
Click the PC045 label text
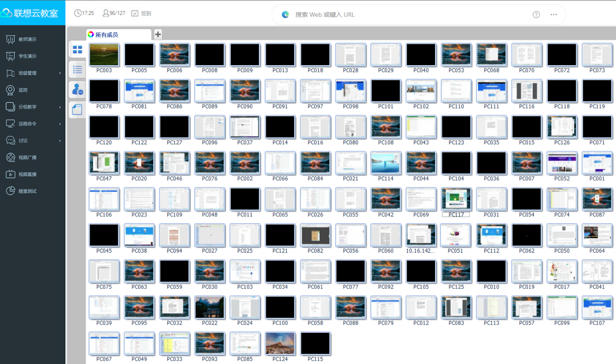tap(104, 251)
